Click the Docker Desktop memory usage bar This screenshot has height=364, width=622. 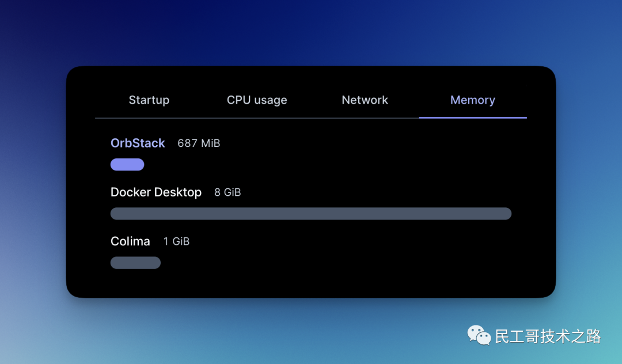(x=311, y=214)
